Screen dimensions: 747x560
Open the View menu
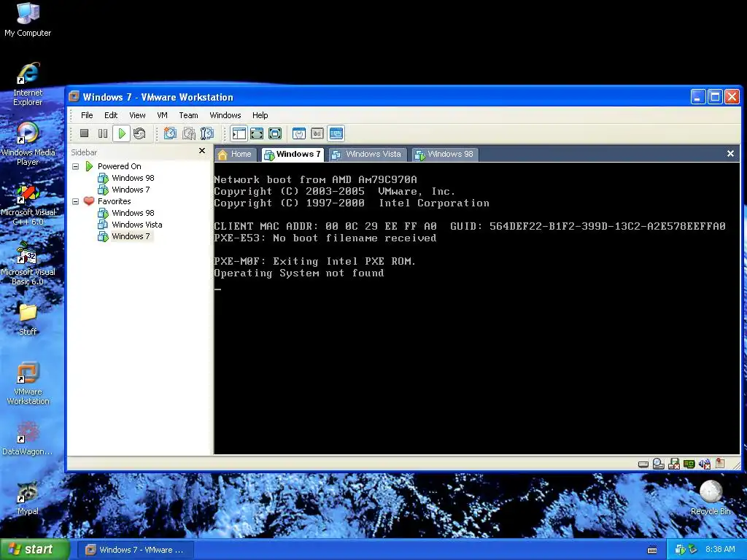pos(137,115)
